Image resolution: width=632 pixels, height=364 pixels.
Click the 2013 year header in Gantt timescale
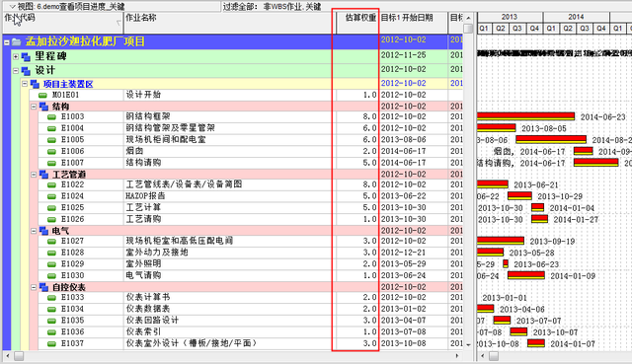click(510, 17)
